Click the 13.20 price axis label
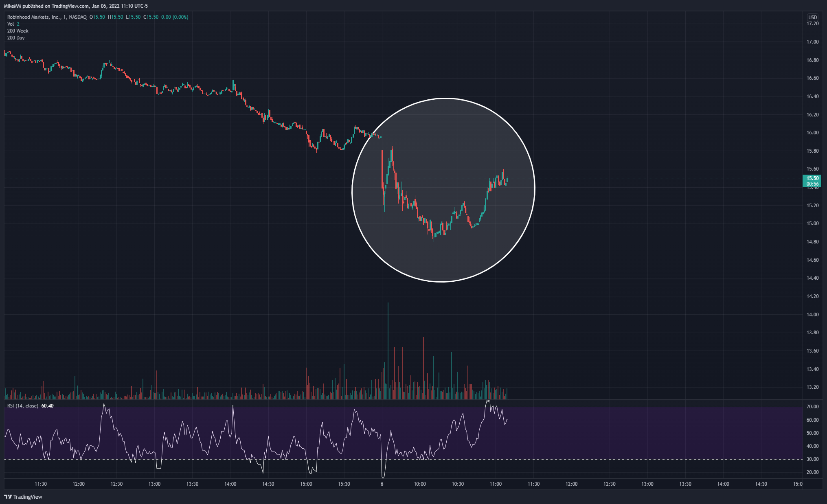 (x=812, y=387)
